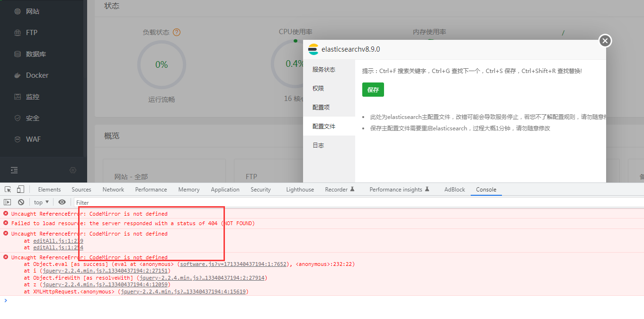Switch to the Performance tab
The height and width of the screenshot is (319, 644).
(151, 190)
